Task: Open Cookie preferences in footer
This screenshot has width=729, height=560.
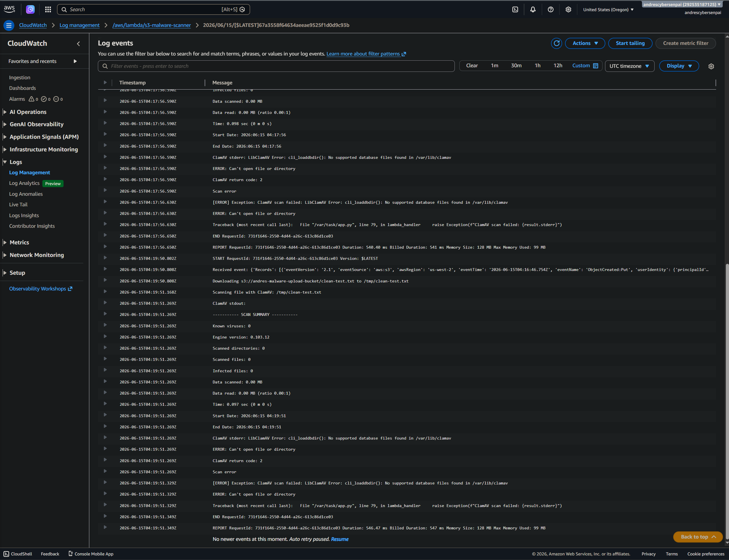Action: (x=706, y=554)
